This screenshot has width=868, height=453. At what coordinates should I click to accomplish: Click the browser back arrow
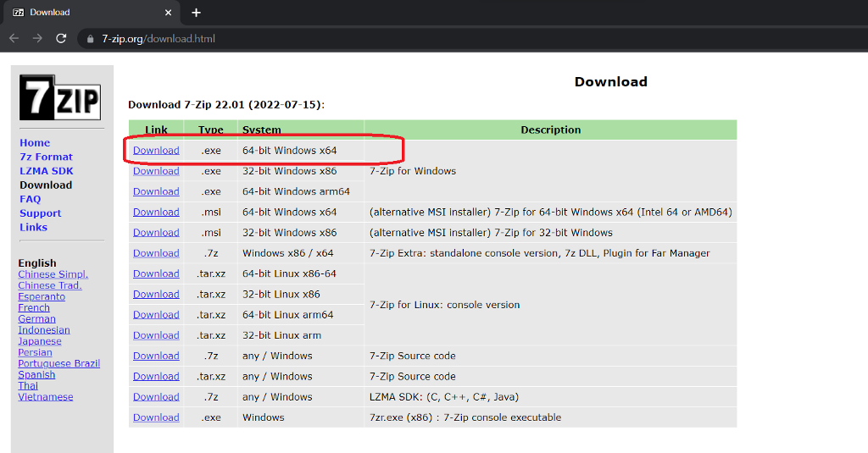[x=14, y=38]
